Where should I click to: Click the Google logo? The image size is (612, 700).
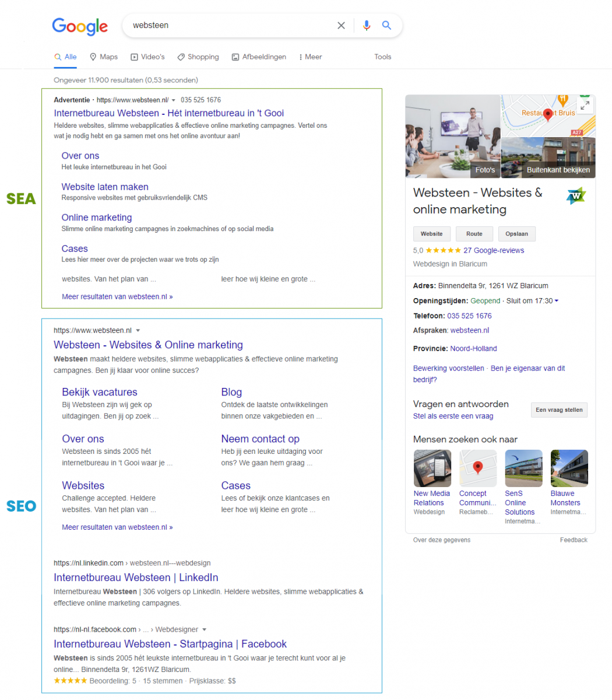click(x=80, y=26)
